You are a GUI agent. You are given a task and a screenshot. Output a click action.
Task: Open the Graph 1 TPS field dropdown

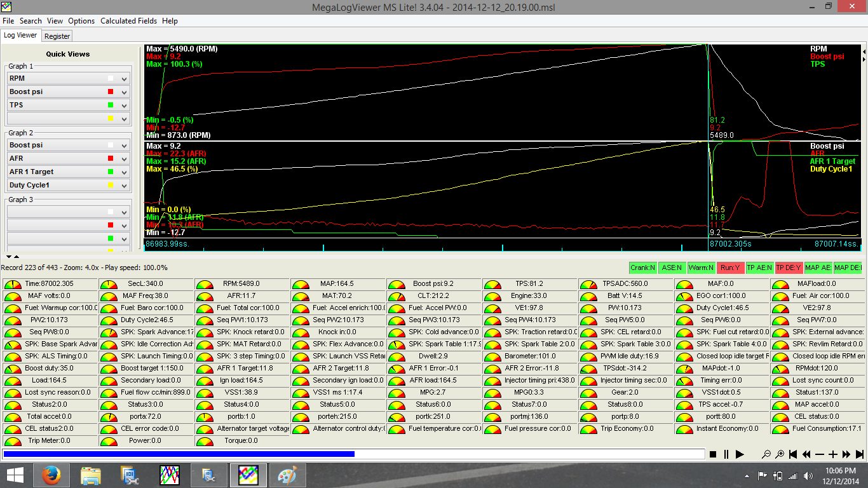125,105
